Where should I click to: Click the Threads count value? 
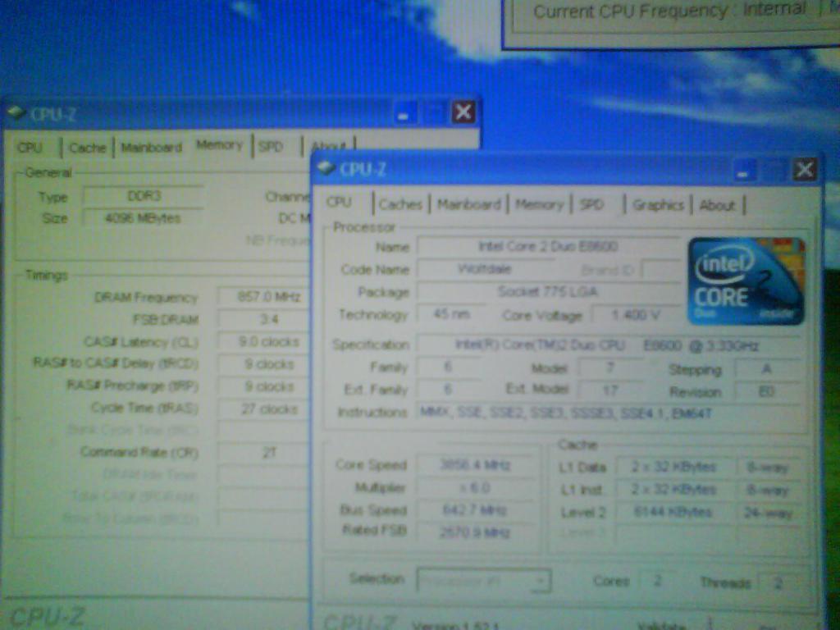(778, 583)
